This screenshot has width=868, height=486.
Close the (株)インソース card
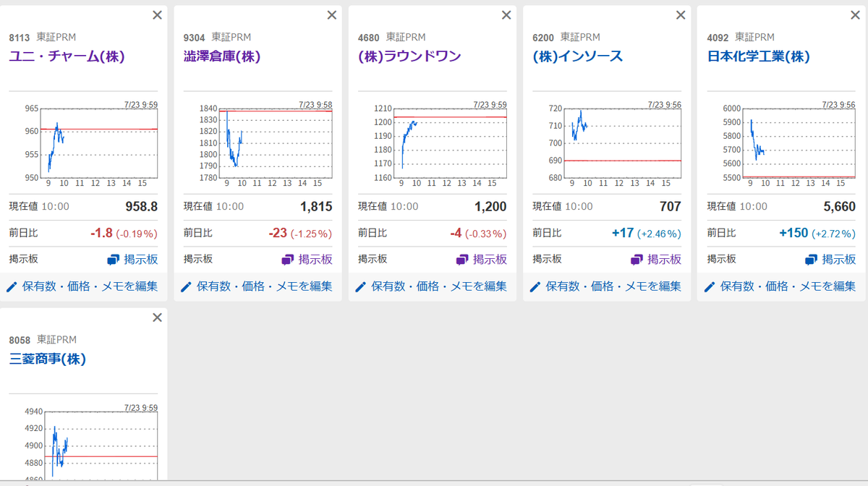pyautogui.click(x=681, y=15)
